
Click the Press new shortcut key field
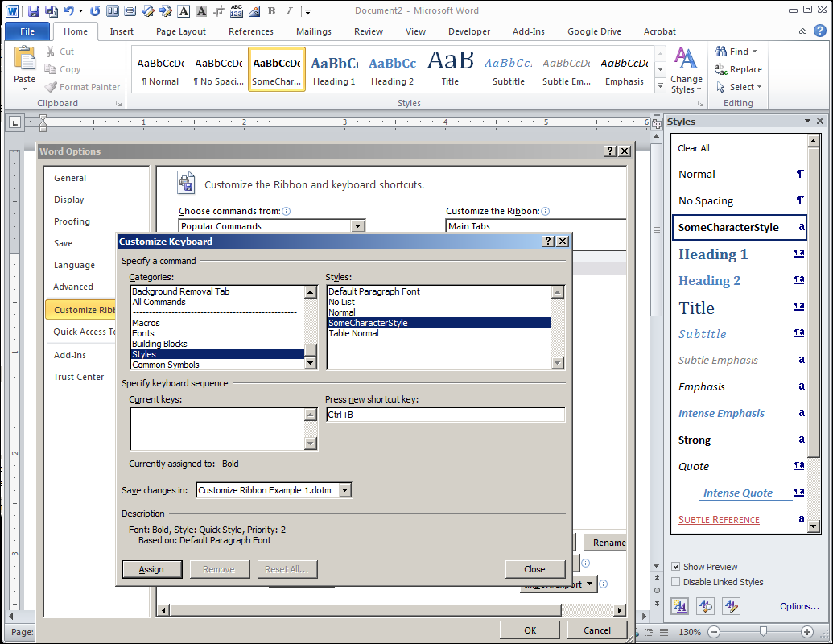445,415
